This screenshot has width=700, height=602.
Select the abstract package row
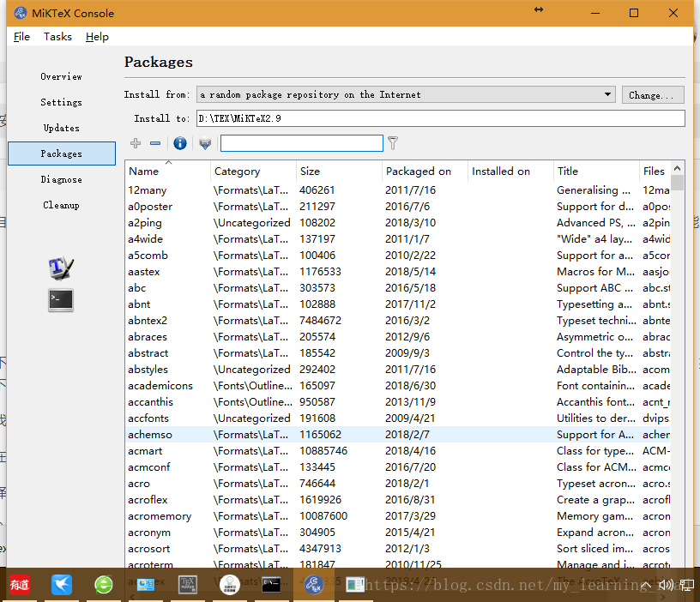[398, 353]
